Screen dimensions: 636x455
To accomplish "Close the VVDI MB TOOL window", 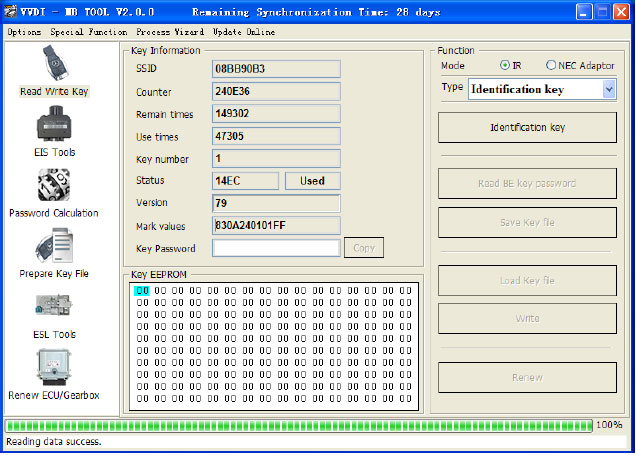I will (x=621, y=12).
